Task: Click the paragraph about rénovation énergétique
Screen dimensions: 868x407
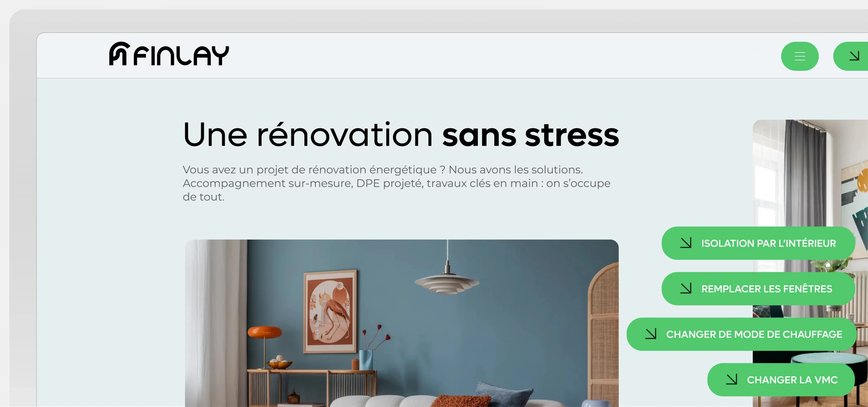Action: [x=397, y=183]
